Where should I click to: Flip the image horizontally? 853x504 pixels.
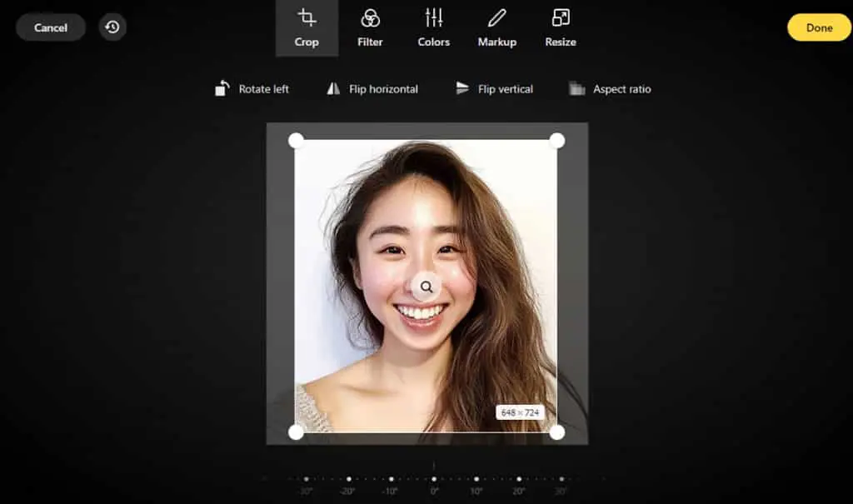coord(372,88)
